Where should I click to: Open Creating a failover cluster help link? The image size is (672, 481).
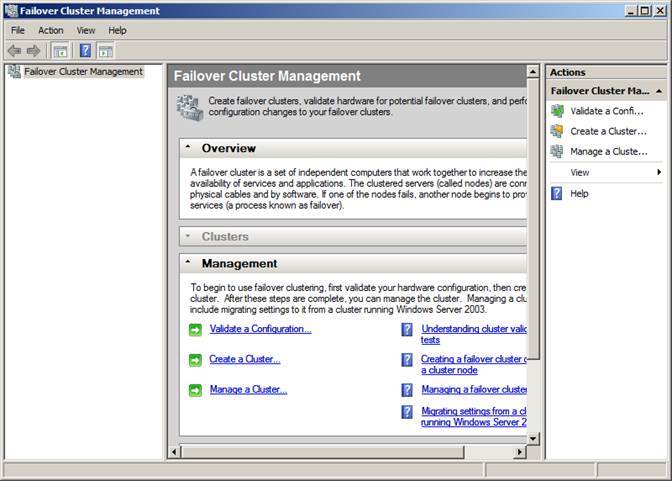click(474, 364)
